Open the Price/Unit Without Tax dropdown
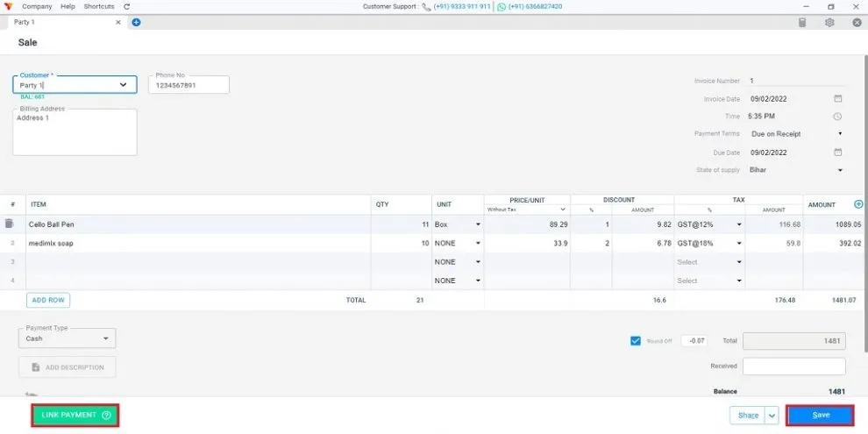Viewport: 868px width, 434px height. tap(563, 210)
